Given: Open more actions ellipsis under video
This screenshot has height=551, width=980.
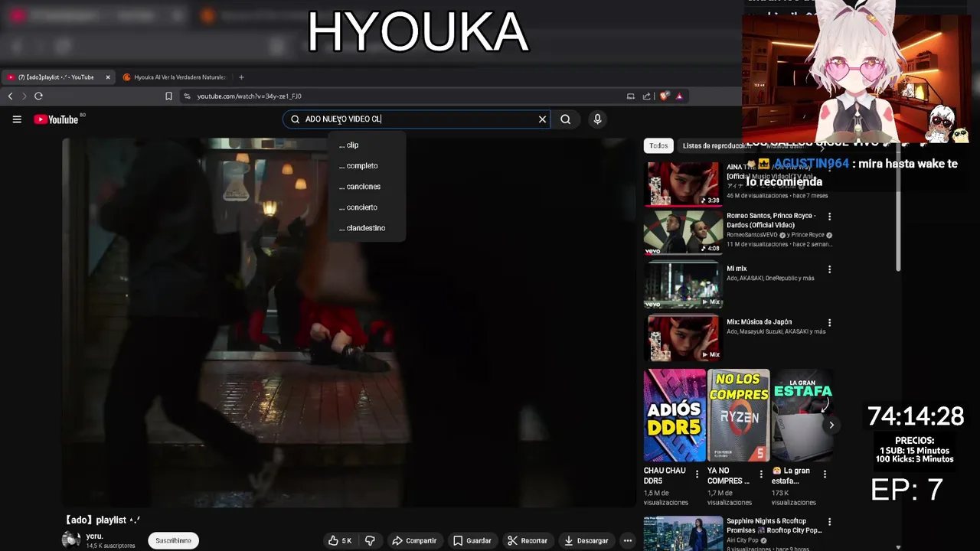Looking at the screenshot, I should point(628,540).
